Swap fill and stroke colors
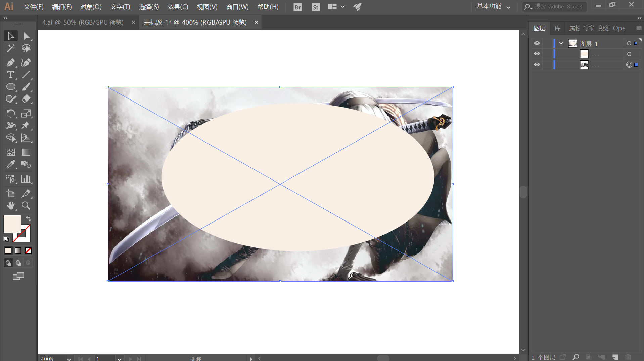Screen dimensions: 644x361 (x=28, y=218)
